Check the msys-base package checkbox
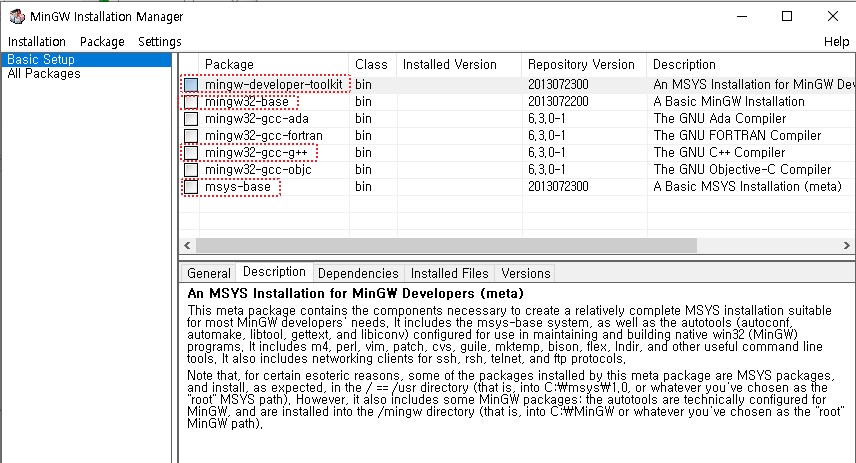This screenshot has width=856, height=463. point(191,187)
